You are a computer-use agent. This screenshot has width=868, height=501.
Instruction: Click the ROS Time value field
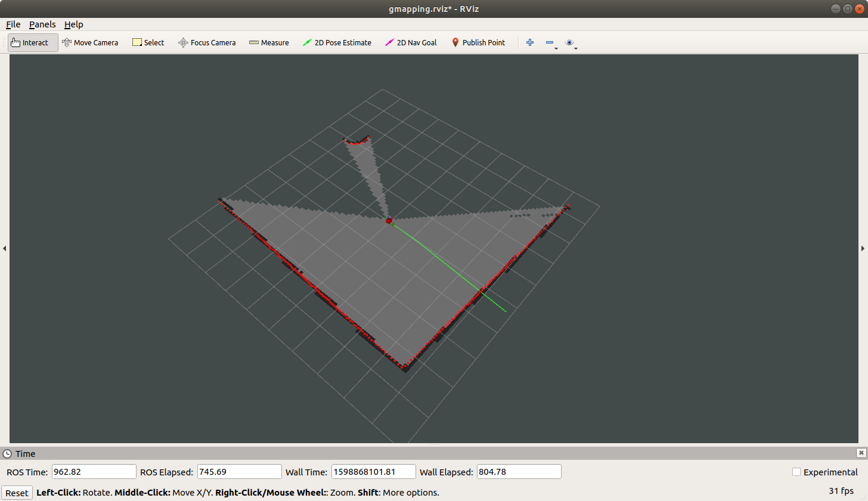94,472
